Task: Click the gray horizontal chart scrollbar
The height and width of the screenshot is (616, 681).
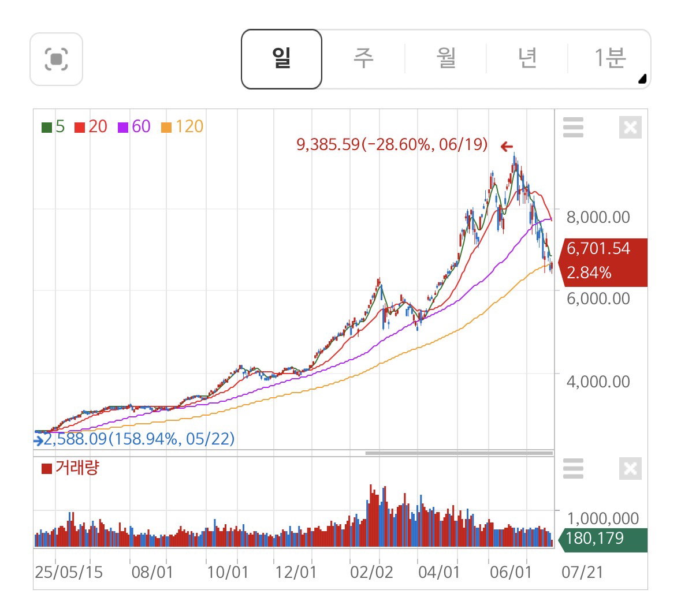Action: tap(459, 453)
